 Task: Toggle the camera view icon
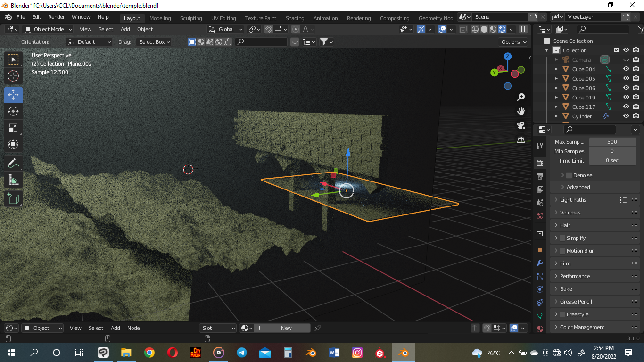click(521, 125)
